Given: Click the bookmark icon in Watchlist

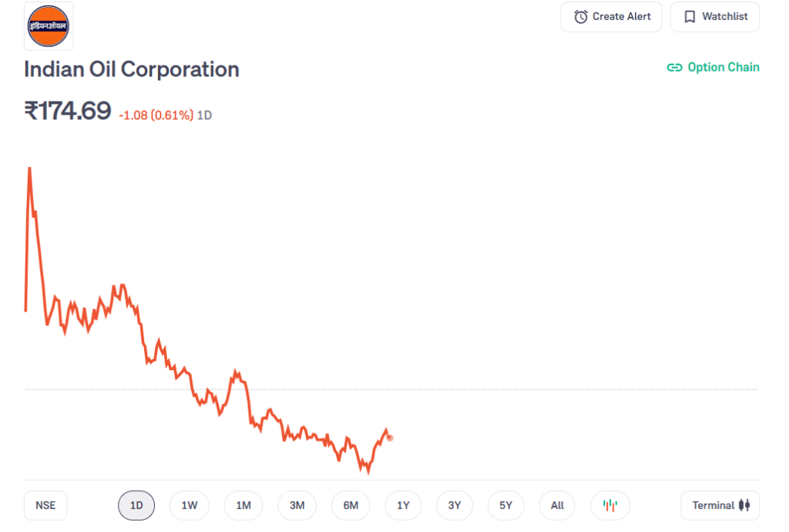Looking at the screenshot, I should click(x=690, y=16).
